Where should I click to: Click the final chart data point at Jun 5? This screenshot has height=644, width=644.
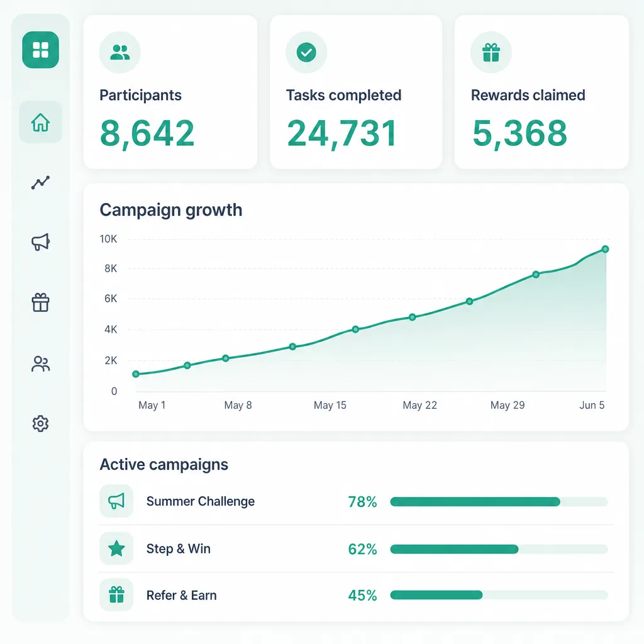pos(605,249)
